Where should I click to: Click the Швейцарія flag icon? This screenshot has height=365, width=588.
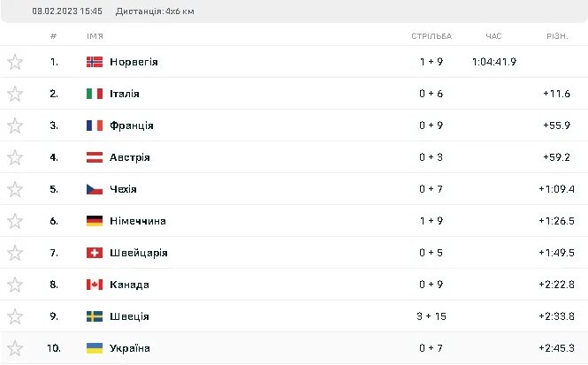coord(95,253)
